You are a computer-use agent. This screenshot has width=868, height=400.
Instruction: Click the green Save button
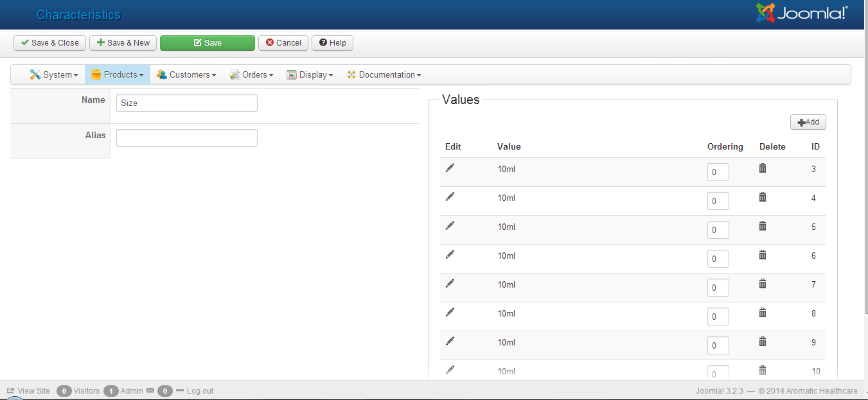[207, 43]
